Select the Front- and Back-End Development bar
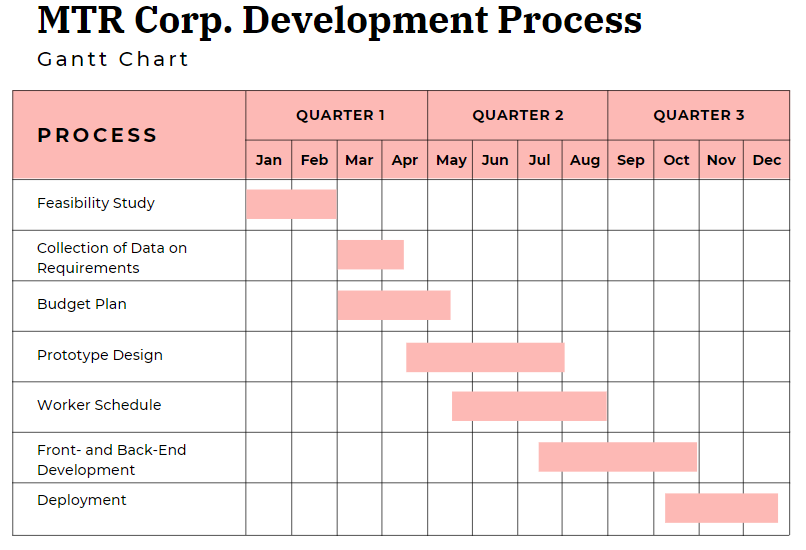 [617, 457]
